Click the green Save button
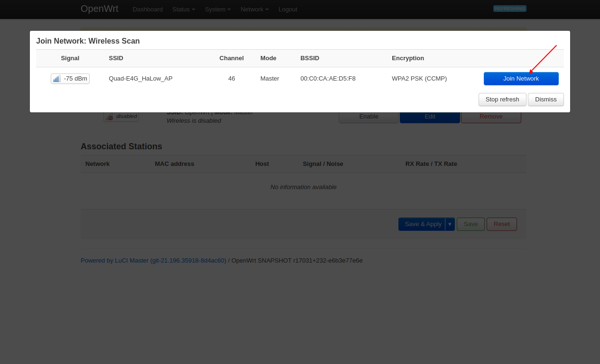 pos(471,224)
